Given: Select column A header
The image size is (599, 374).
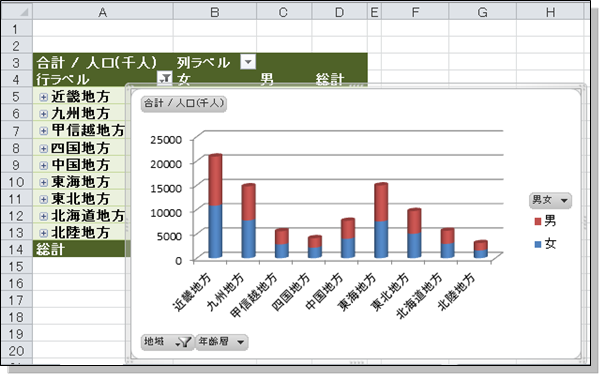Looking at the screenshot, I should [x=103, y=12].
